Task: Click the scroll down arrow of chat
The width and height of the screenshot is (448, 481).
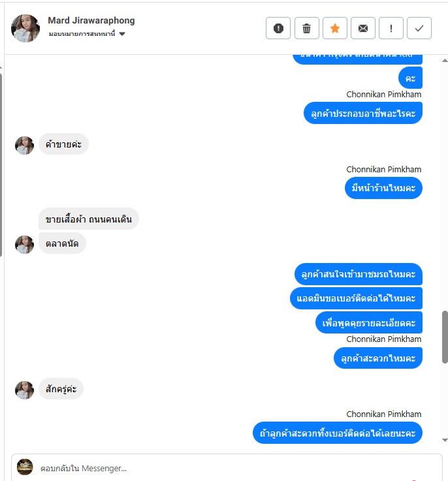Action: (445, 440)
